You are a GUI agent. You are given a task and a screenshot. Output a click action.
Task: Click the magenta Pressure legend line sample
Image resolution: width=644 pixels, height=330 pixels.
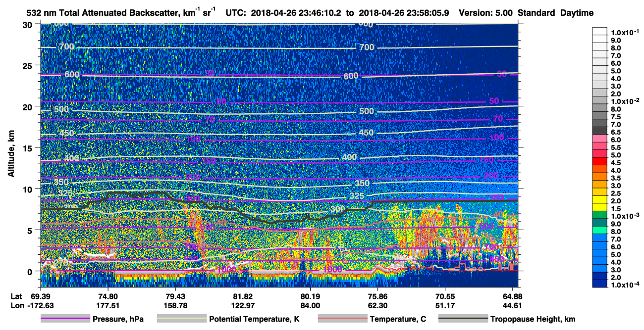coord(65,319)
